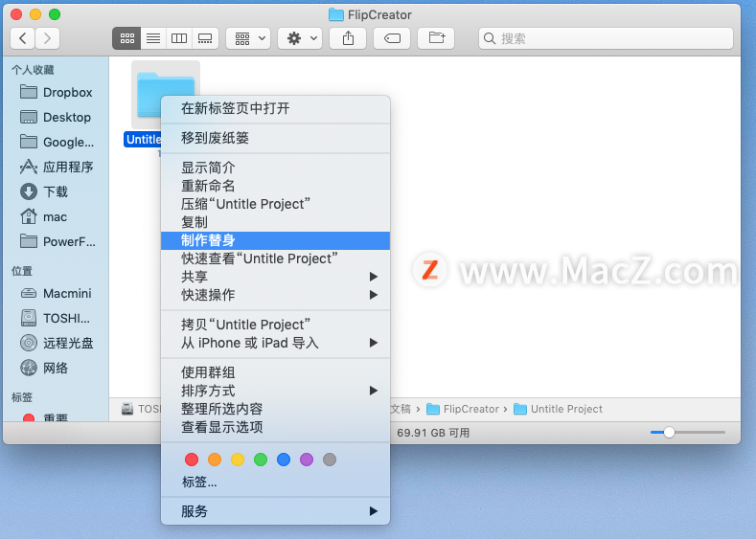The image size is (756, 539).
Task: Select 网络 in the sidebar
Action: (57, 368)
